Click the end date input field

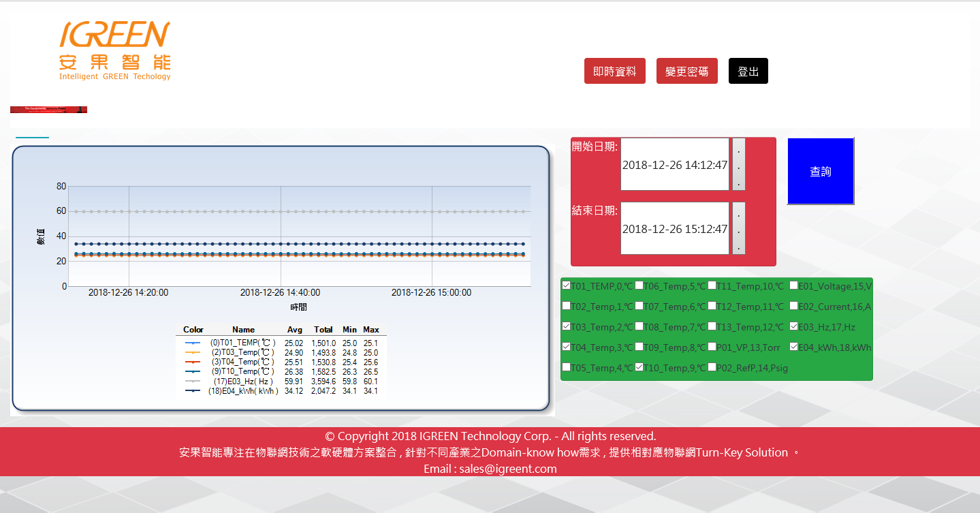(674, 229)
